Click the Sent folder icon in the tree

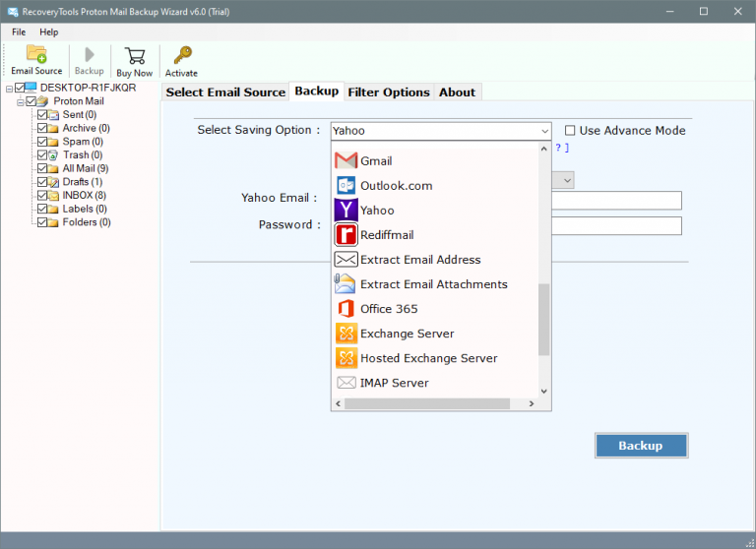pos(53,115)
